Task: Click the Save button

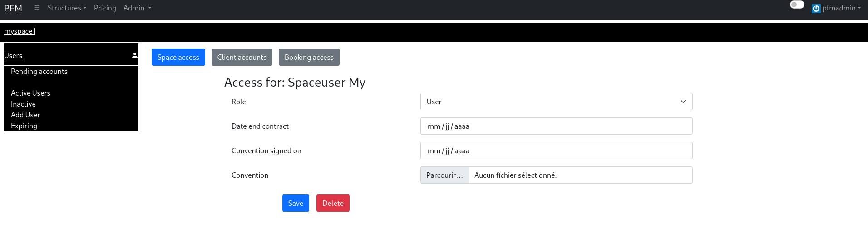Action: click(296, 203)
